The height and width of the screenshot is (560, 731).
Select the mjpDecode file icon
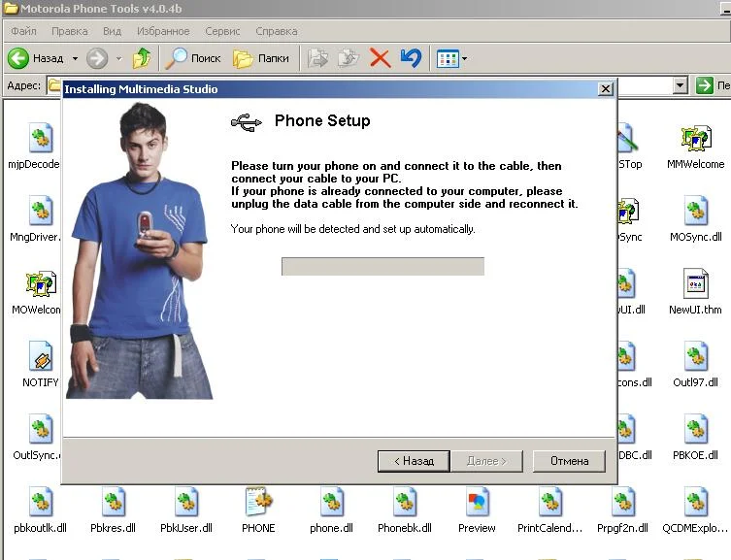coord(41,138)
